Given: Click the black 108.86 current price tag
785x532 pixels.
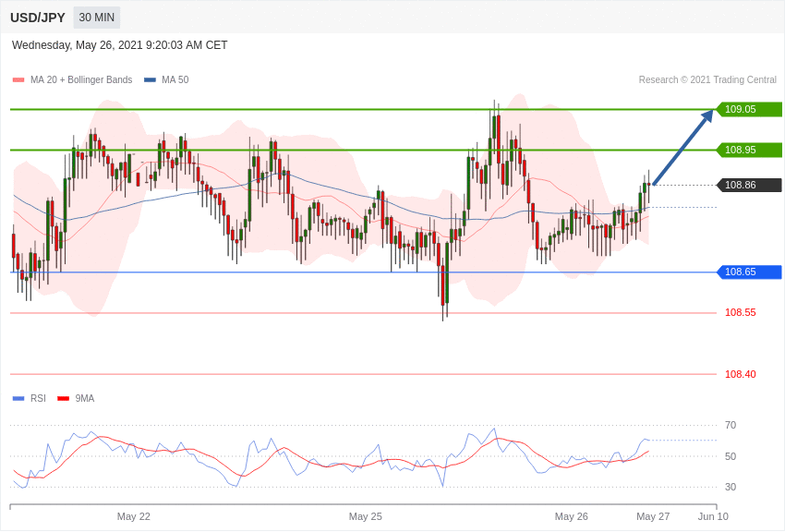Looking at the screenshot, I should coord(750,185).
